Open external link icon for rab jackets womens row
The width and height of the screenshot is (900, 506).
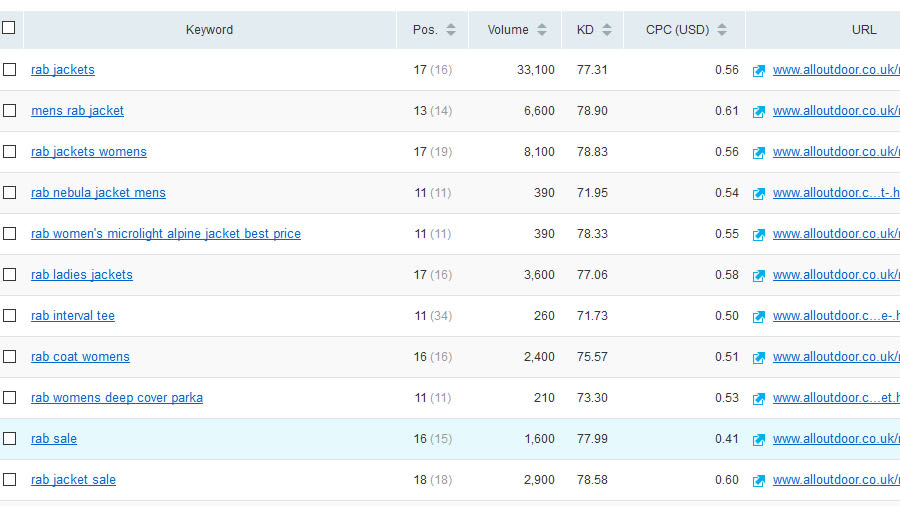click(759, 153)
